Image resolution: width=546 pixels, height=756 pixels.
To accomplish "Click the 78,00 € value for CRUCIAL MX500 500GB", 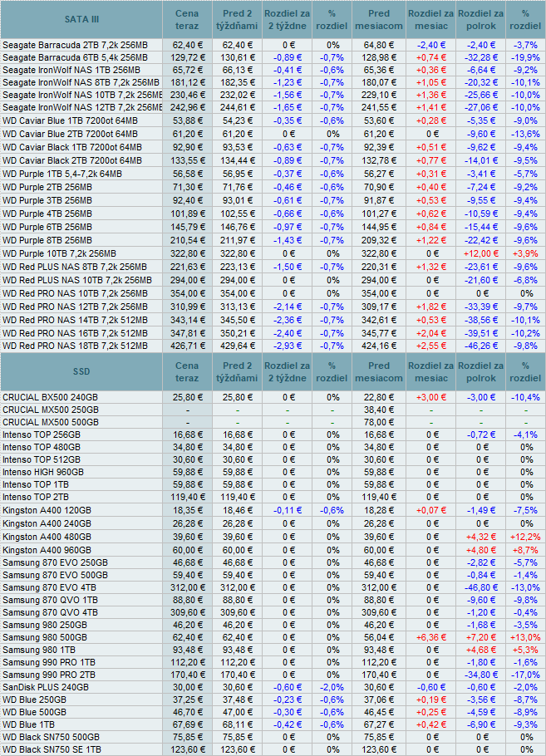I will coord(379,422).
